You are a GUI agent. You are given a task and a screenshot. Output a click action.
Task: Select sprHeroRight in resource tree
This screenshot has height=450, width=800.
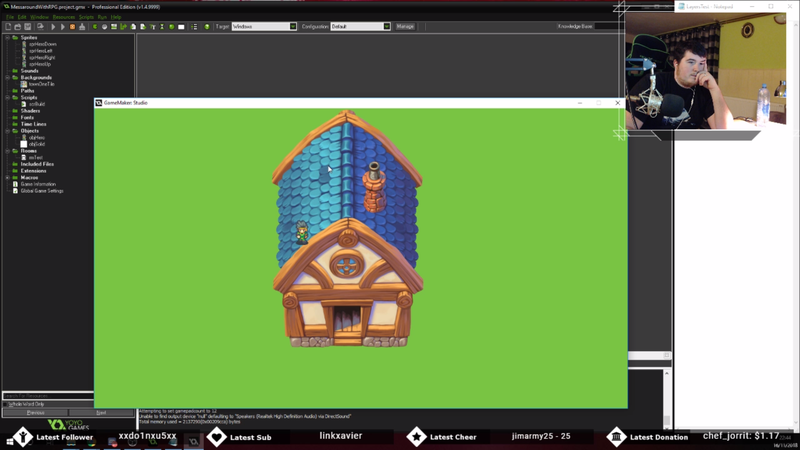(42, 58)
